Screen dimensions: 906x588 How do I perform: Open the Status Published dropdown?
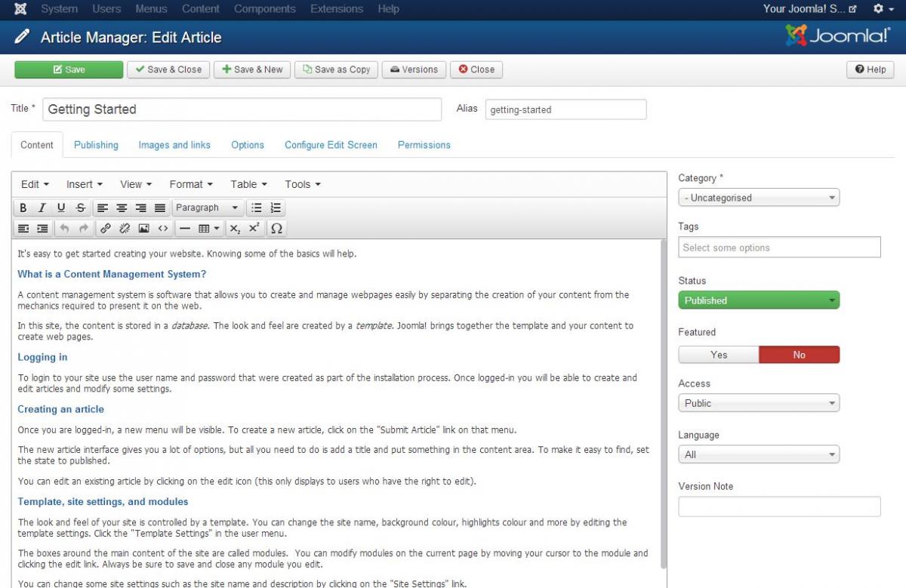(759, 300)
